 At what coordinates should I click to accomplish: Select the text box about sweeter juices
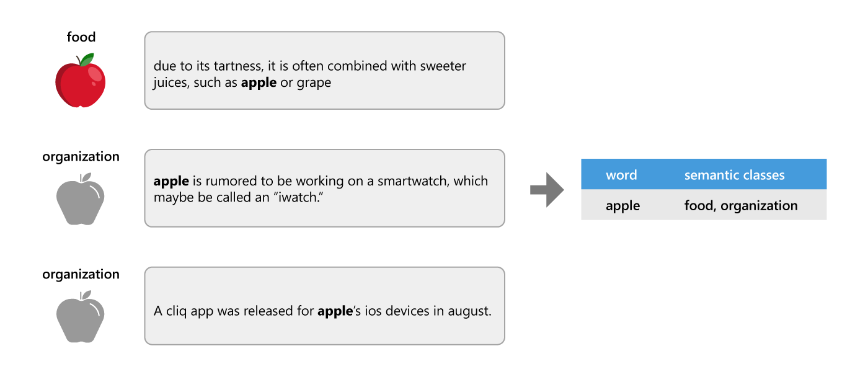coord(324,71)
